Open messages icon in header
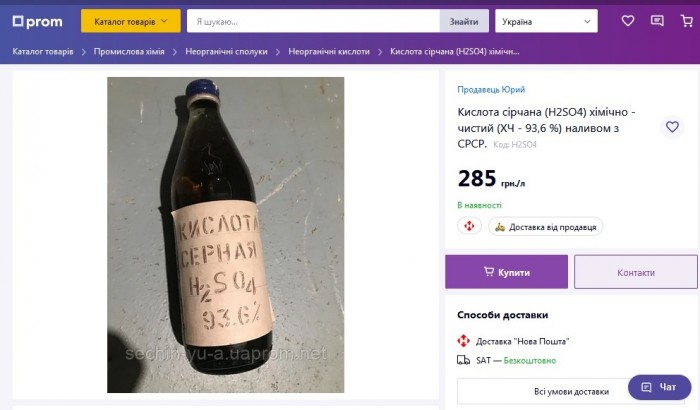Image resolution: width=700 pixels, height=410 pixels. 657,21
